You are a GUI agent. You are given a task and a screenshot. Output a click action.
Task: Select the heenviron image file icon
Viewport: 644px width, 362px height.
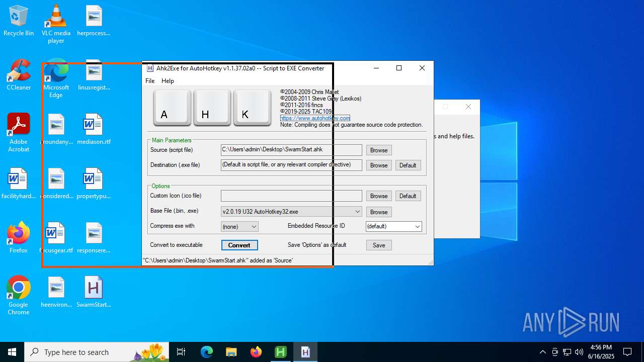56,292
